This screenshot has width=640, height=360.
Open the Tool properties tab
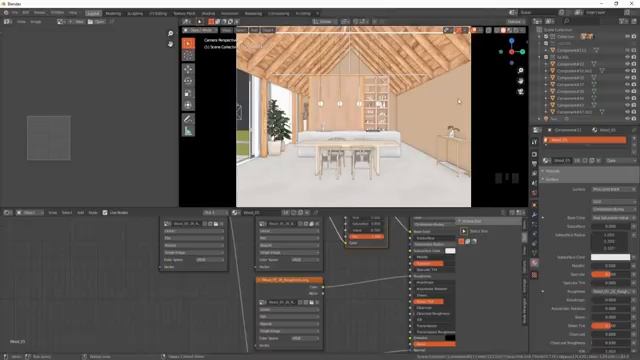[x=534, y=142]
